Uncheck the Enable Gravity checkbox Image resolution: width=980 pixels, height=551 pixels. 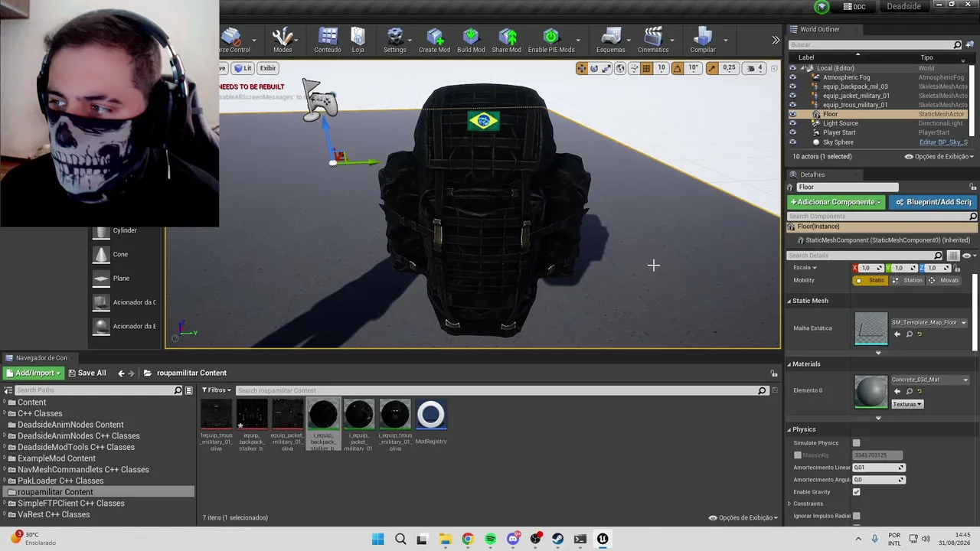[x=856, y=492]
